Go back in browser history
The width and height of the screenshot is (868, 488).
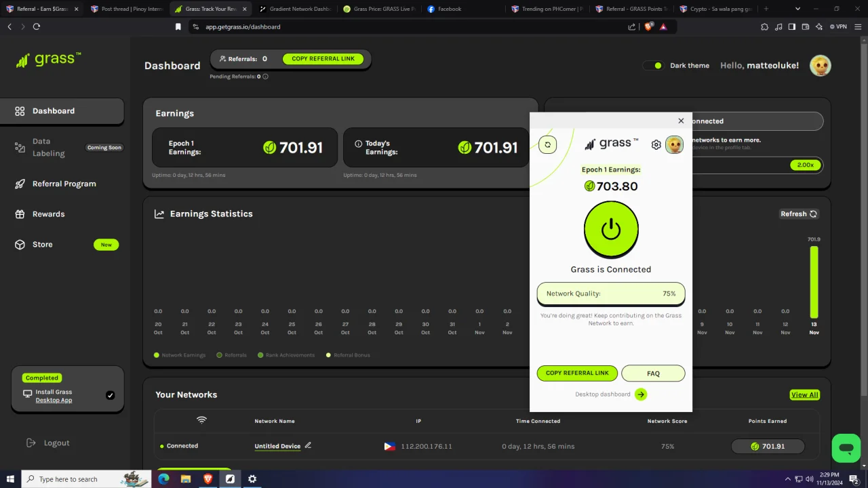point(9,26)
